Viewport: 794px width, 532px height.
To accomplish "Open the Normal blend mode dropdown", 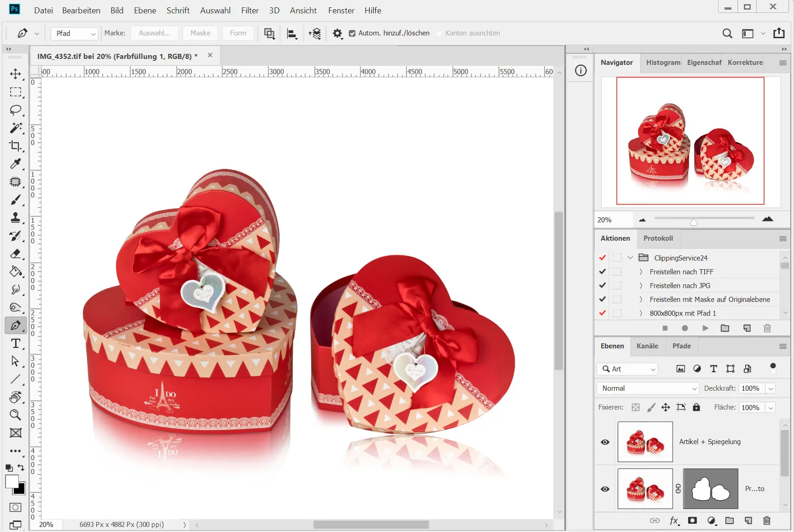I will (x=648, y=388).
